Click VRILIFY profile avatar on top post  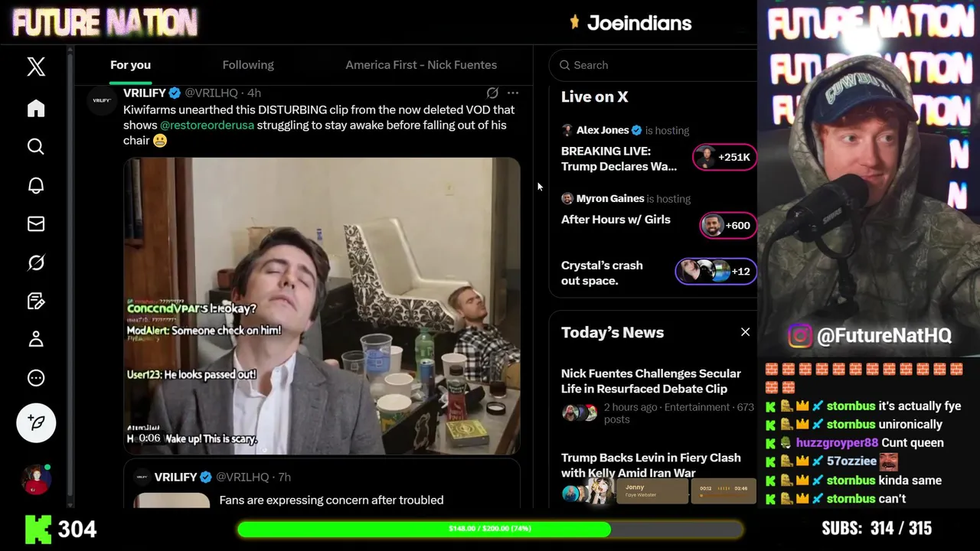click(102, 100)
